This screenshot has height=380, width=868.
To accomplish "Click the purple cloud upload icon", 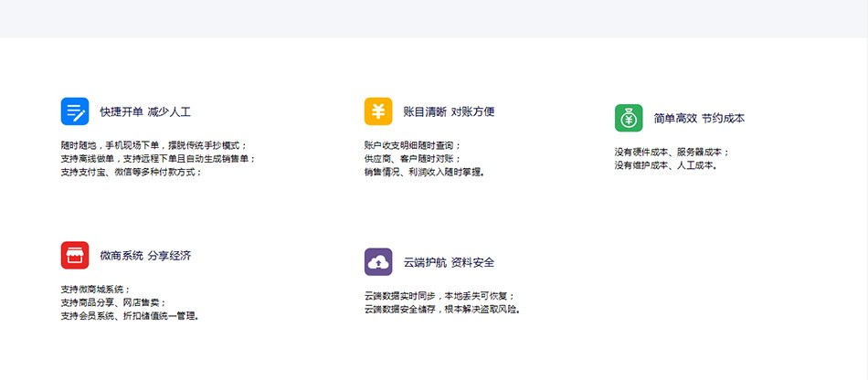I will click(x=378, y=262).
